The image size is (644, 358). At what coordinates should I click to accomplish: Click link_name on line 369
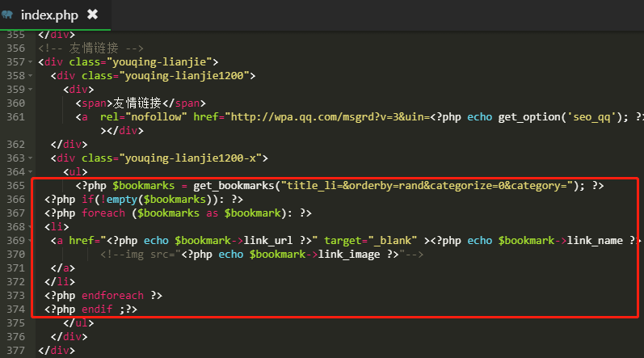(x=595, y=241)
